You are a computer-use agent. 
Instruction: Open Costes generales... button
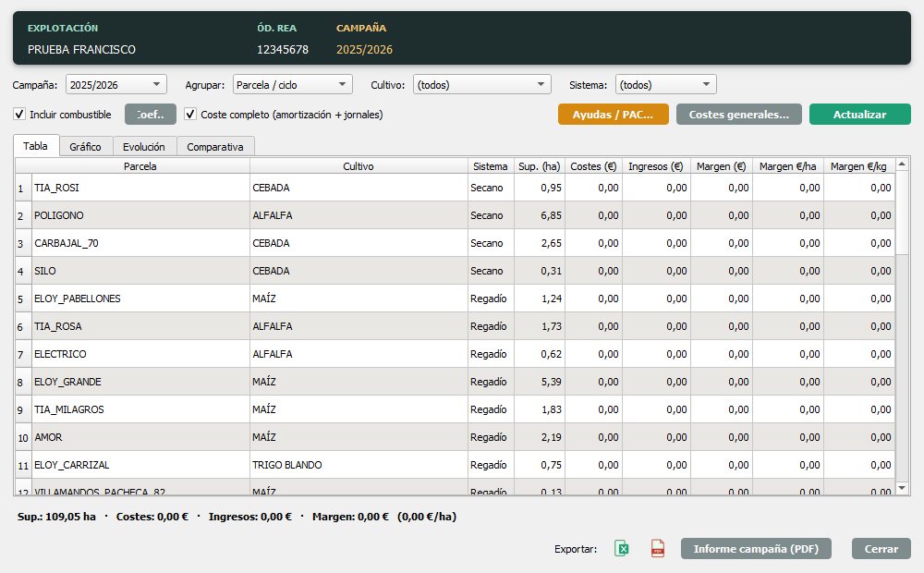739,115
